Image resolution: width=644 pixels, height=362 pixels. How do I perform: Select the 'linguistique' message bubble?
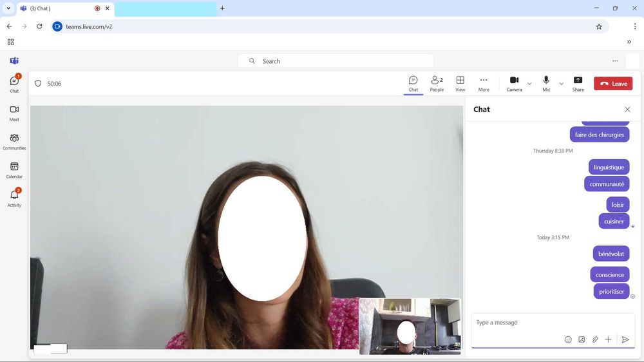point(609,167)
